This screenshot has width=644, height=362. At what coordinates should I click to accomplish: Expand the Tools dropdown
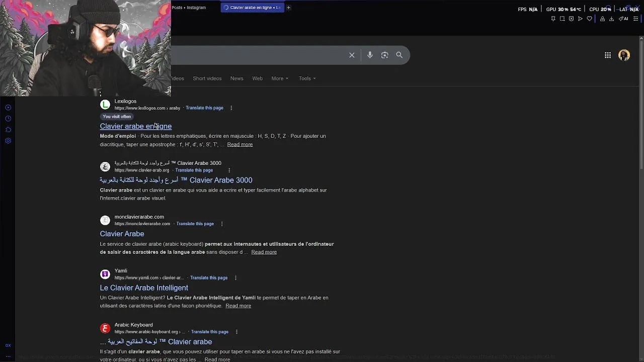pos(307,78)
